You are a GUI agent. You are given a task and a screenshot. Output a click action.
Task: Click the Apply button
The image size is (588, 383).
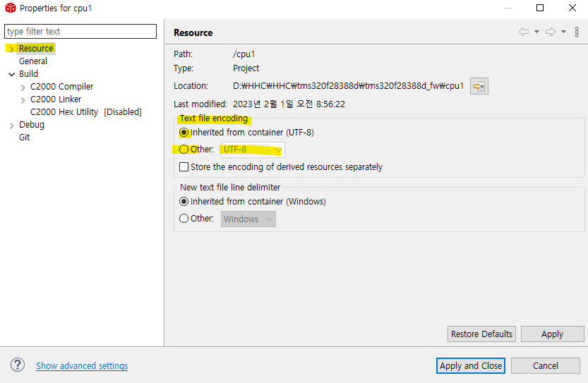pyautogui.click(x=553, y=334)
